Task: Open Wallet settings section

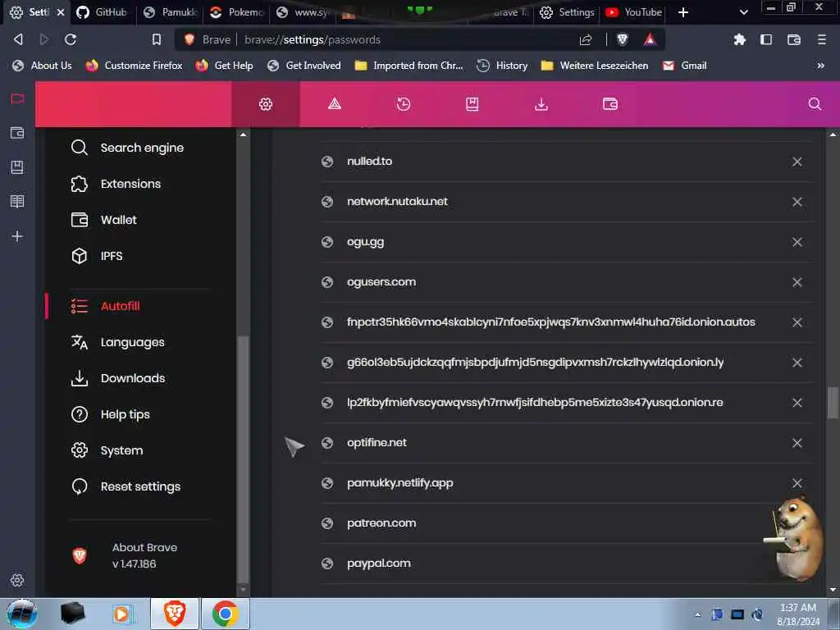Action: coord(104,220)
